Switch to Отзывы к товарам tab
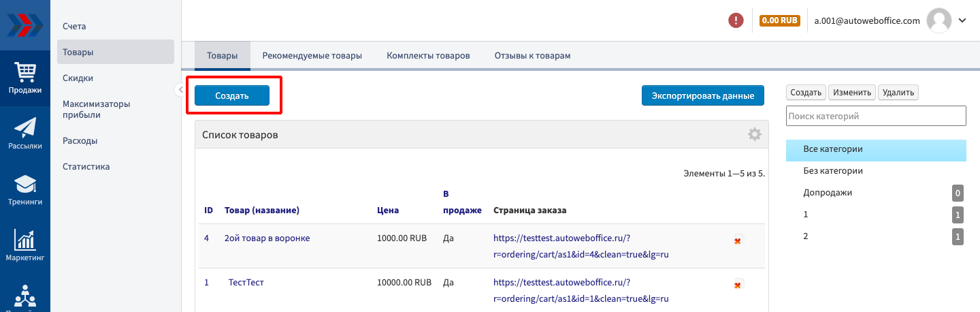This screenshot has height=312, width=980. click(532, 56)
